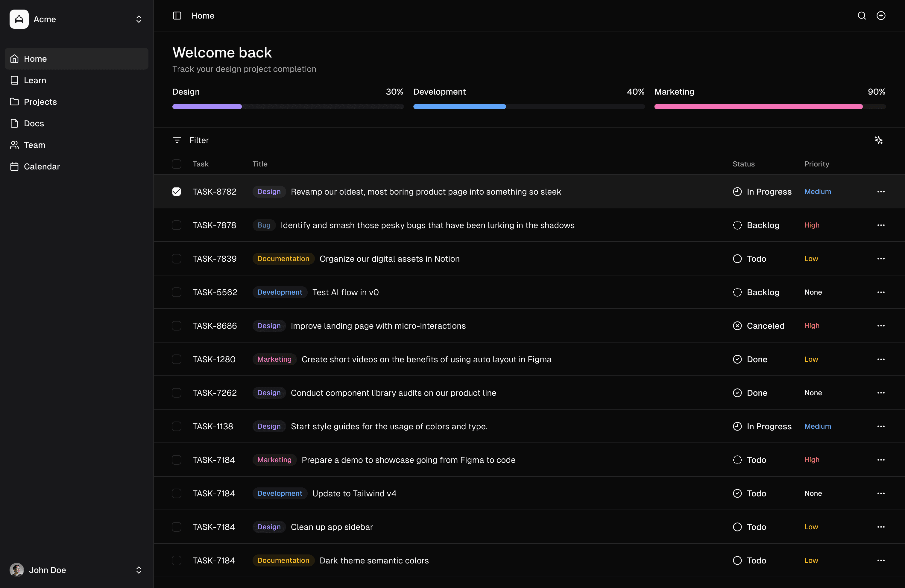Open three-dot actions for TASK-1138

[881, 426]
